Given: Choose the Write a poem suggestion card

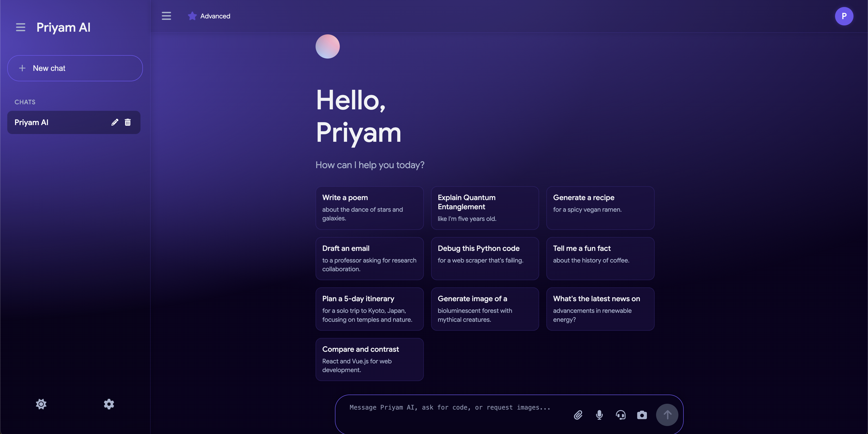Looking at the screenshot, I should [x=369, y=208].
